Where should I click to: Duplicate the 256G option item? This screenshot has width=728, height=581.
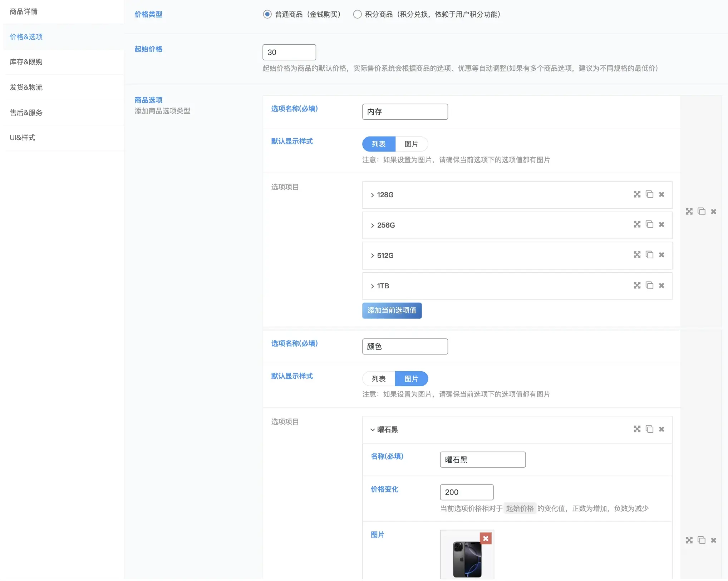(649, 225)
